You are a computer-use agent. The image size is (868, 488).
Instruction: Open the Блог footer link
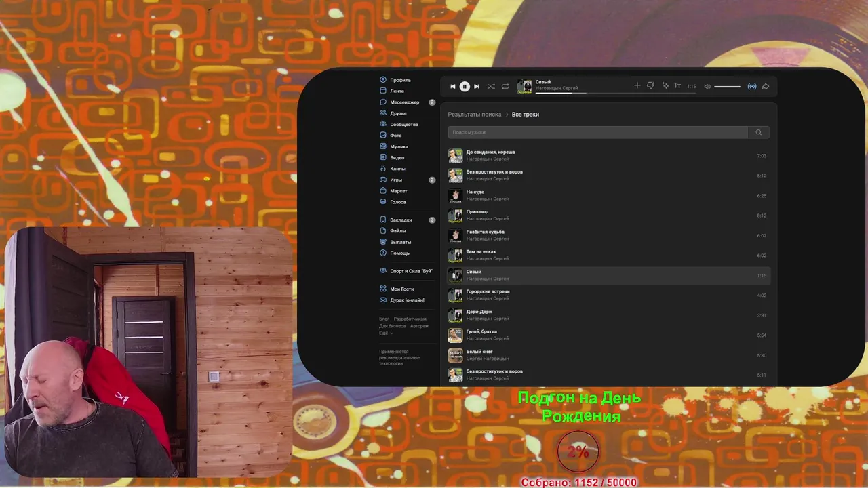[x=384, y=319]
